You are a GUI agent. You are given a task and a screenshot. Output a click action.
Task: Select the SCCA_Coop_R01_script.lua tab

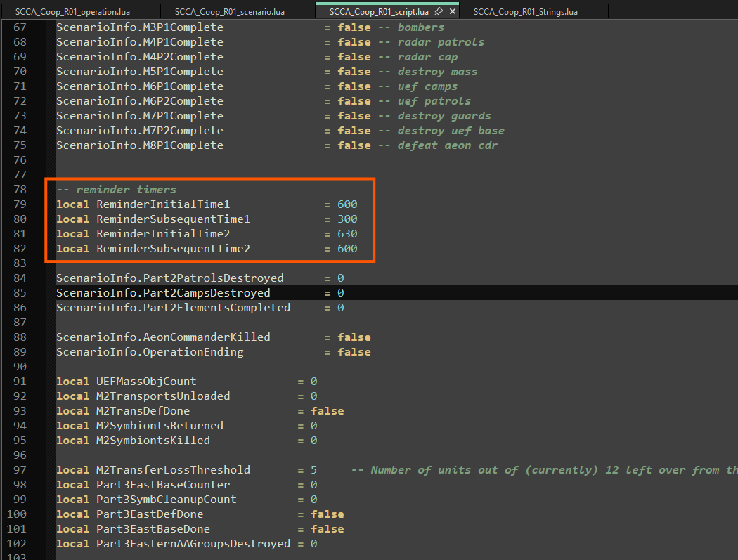click(x=379, y=12)
